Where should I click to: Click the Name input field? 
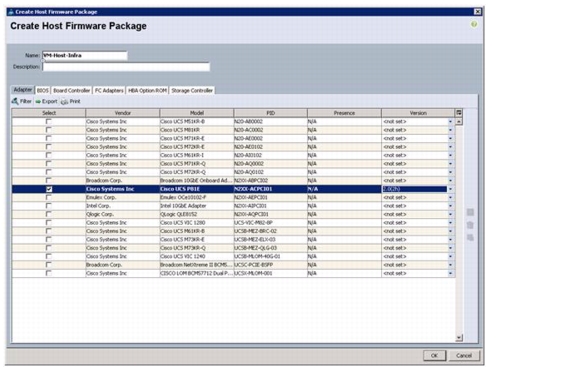click(85, 55)
